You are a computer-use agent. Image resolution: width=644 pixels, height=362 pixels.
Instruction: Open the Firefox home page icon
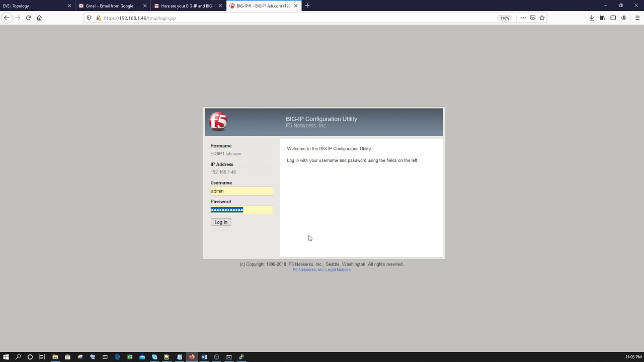click(39, 18)
